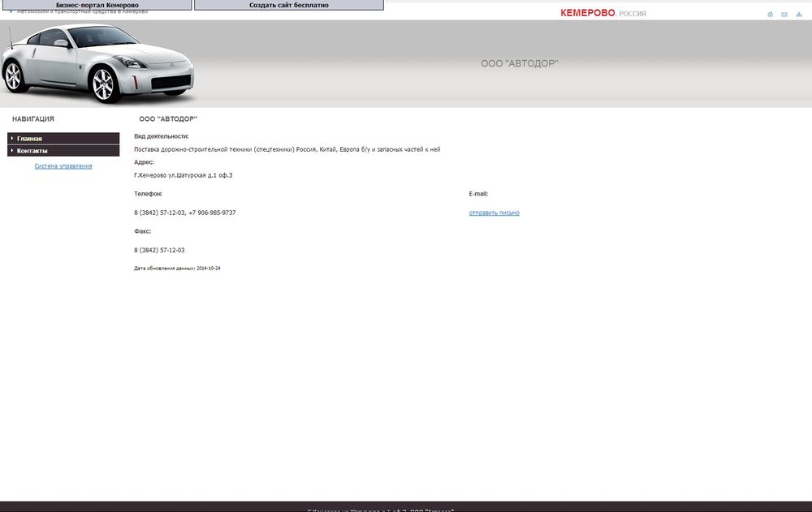Select the address text Г.Кемерово ул.Шатурская
This screenshot has width=812, height=512.
pyautogui.click(x=184, y=175)
